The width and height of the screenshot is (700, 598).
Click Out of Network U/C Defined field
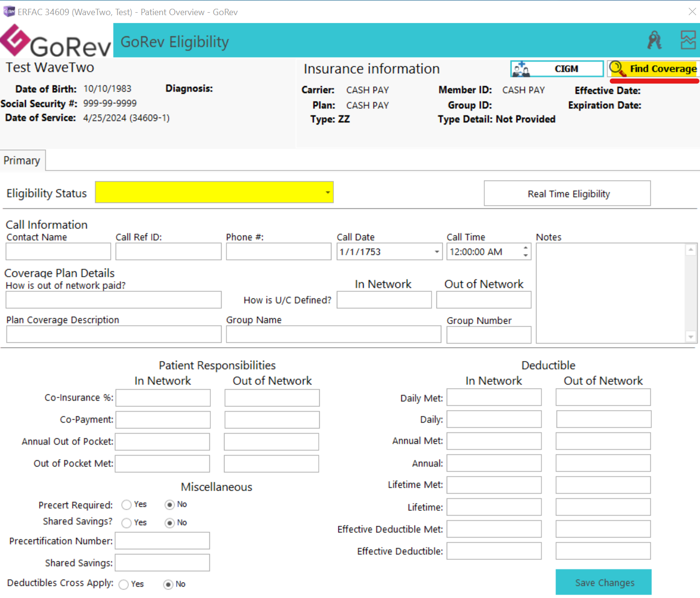[484, 300]
